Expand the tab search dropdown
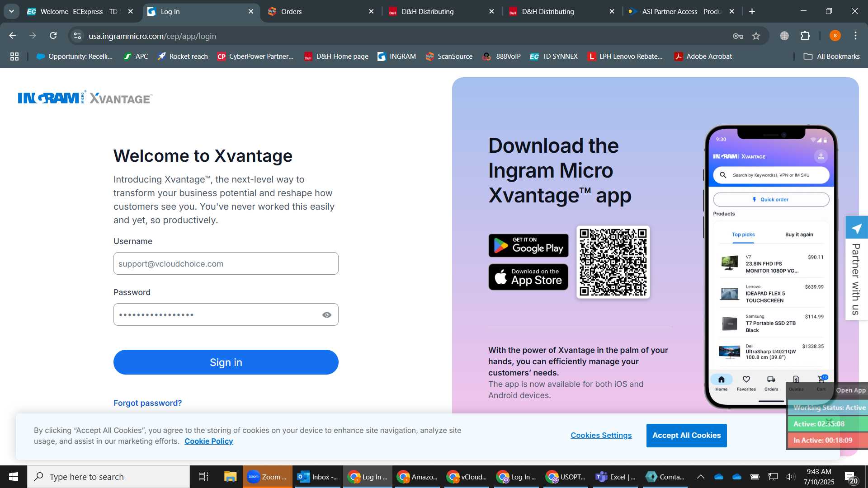 (x=11, y=11)
